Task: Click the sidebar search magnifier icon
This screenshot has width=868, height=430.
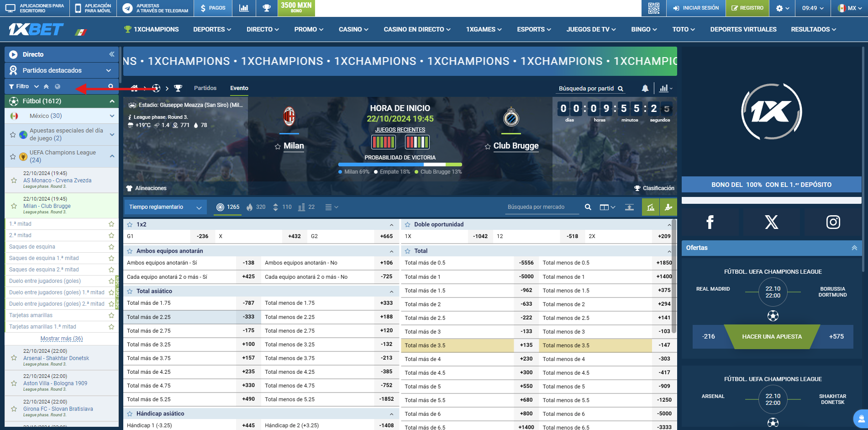Action: tap(110, 86)
